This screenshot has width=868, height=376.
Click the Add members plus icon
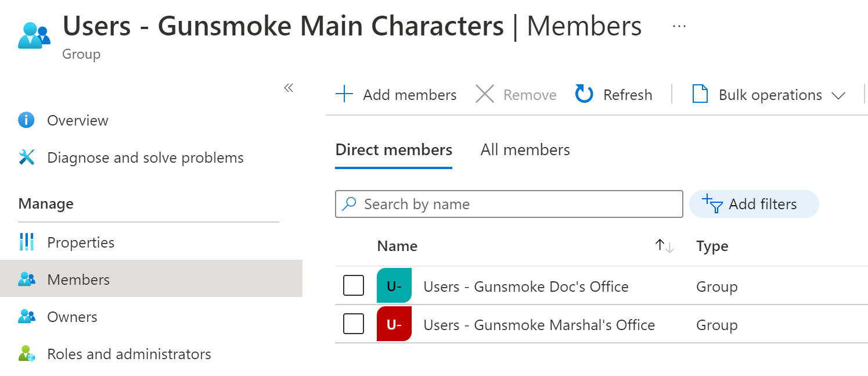point(344,94)
